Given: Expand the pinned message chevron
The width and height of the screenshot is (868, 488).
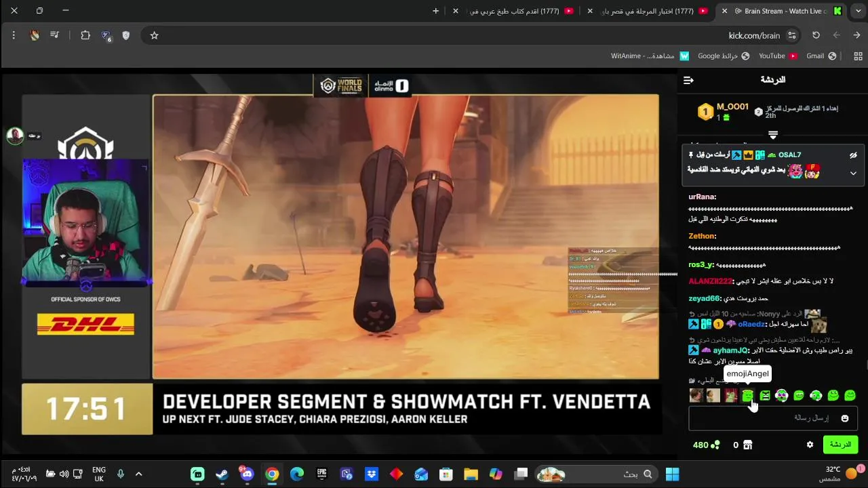Looking at the screenshot, I should pyautogui.click(x=853, y=174).
